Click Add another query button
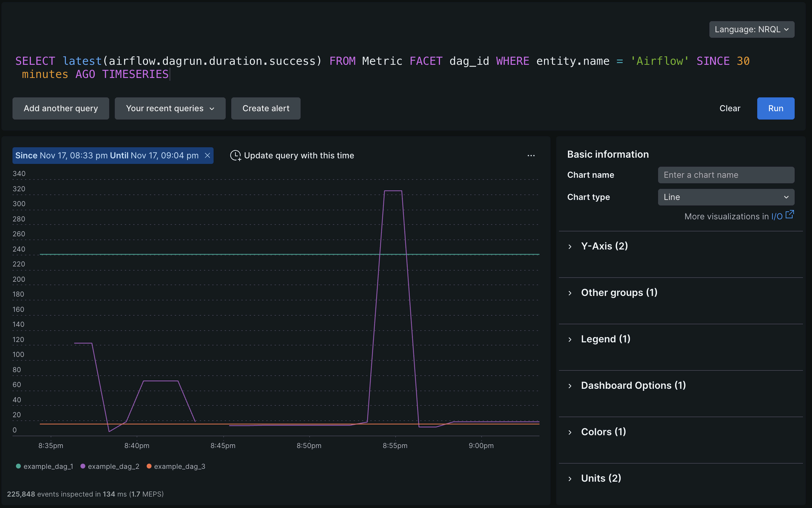 pos(60,109)
